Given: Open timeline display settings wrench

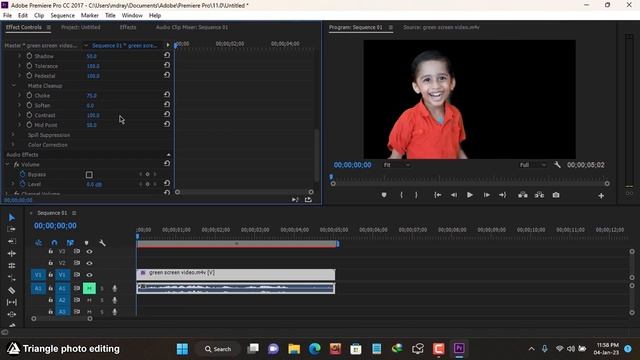Looking at the screenshot, I should 102,243.
